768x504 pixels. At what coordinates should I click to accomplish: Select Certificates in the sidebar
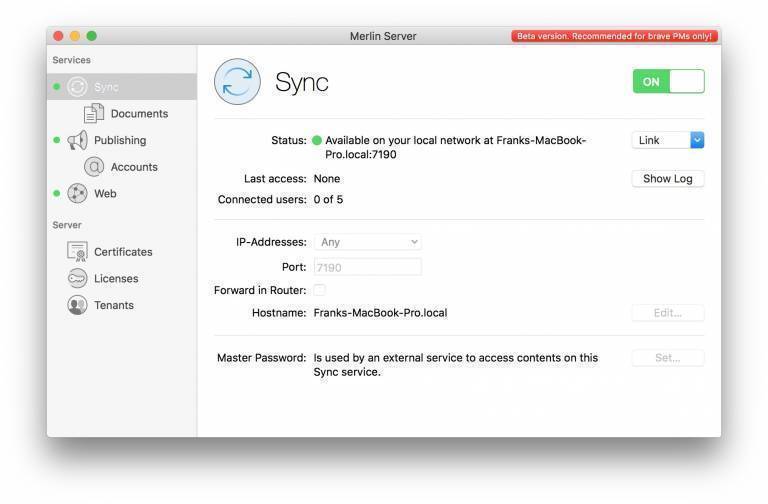tap(123, 252)
